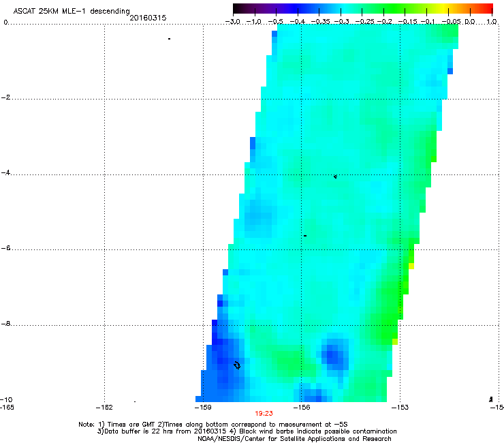This screenshot has height=443, width=504.
Task: Click the latitude axis label -4
Action: [5, 172]
